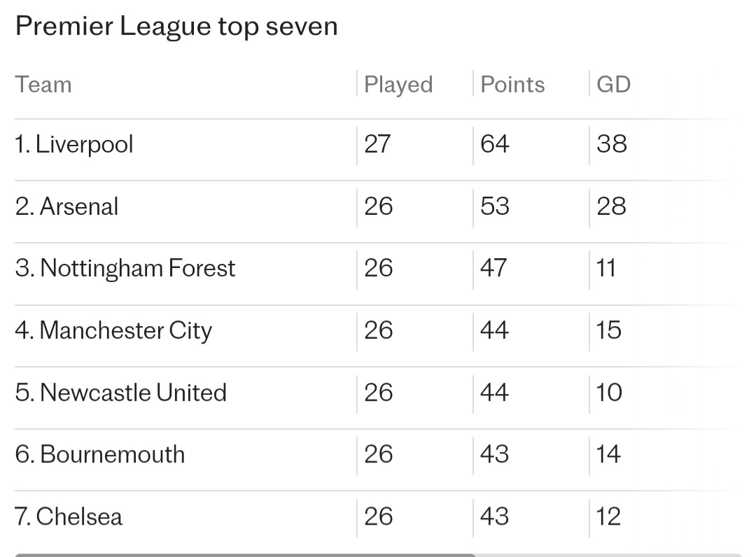Click Liverpool's points value 64
Image resolution: width=756 pixels, height=557 pixels.
coord(495,144)
